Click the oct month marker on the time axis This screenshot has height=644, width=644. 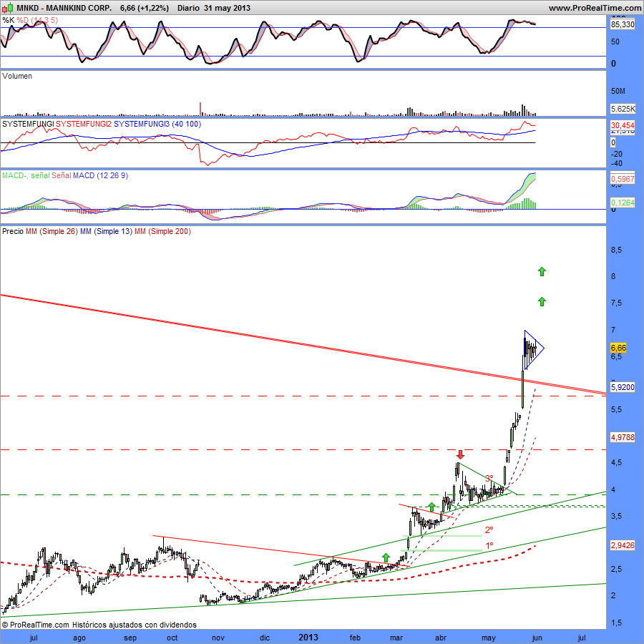172,638
